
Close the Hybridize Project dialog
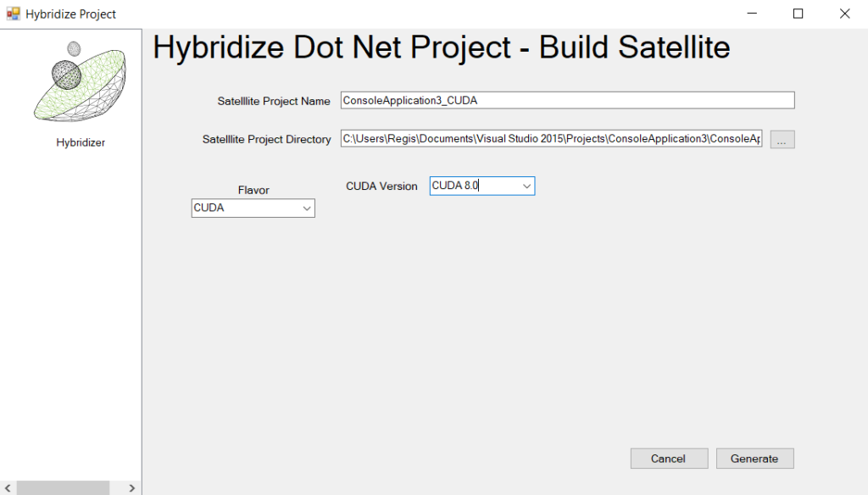coord(844,14)
